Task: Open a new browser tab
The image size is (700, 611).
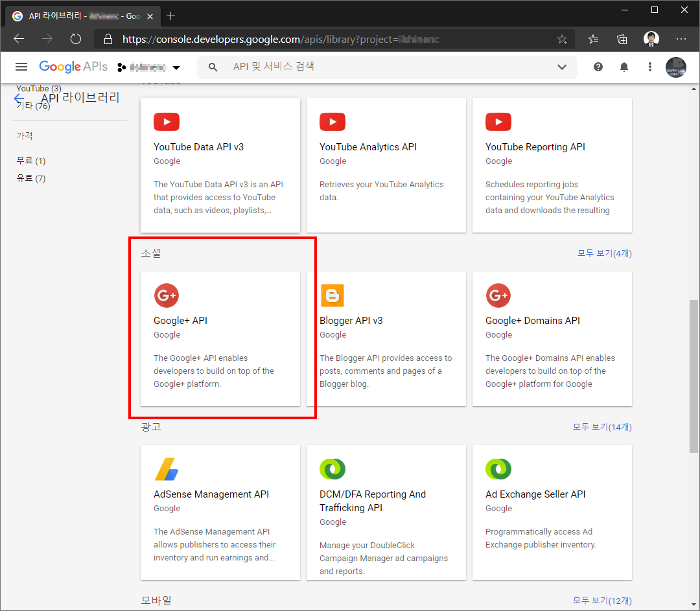Action: point(170,16)
